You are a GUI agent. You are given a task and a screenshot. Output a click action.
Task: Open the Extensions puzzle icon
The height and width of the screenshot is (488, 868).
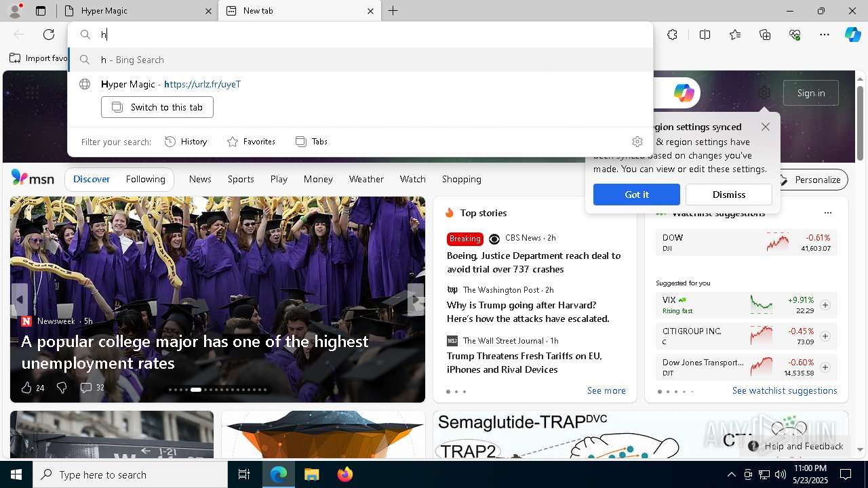click(672, 35)
